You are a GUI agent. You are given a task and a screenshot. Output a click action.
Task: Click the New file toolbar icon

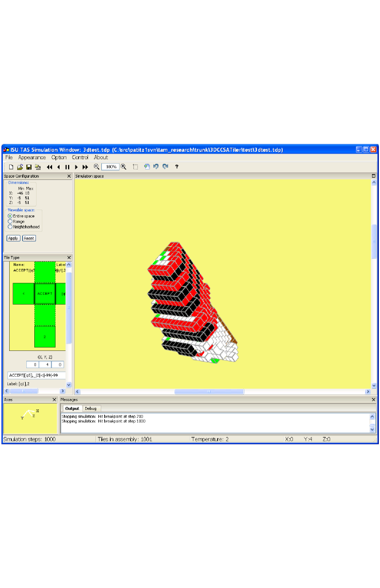tap(11, 167)
